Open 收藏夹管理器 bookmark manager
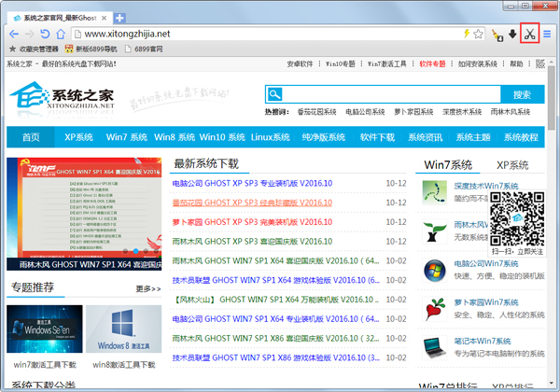Image resolution: width=560 pixels, height=392 pixels. [x=34, y=49]
